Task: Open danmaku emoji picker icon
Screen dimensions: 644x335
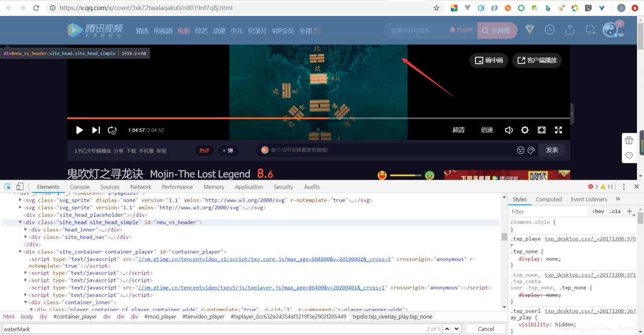Action: point(521,150)
